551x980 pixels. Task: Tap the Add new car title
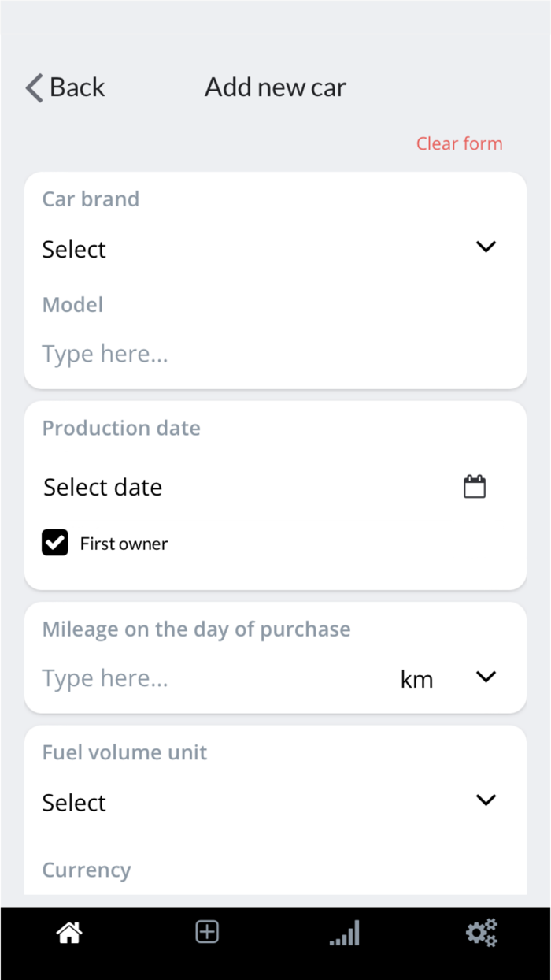click(x=275, y=87)
